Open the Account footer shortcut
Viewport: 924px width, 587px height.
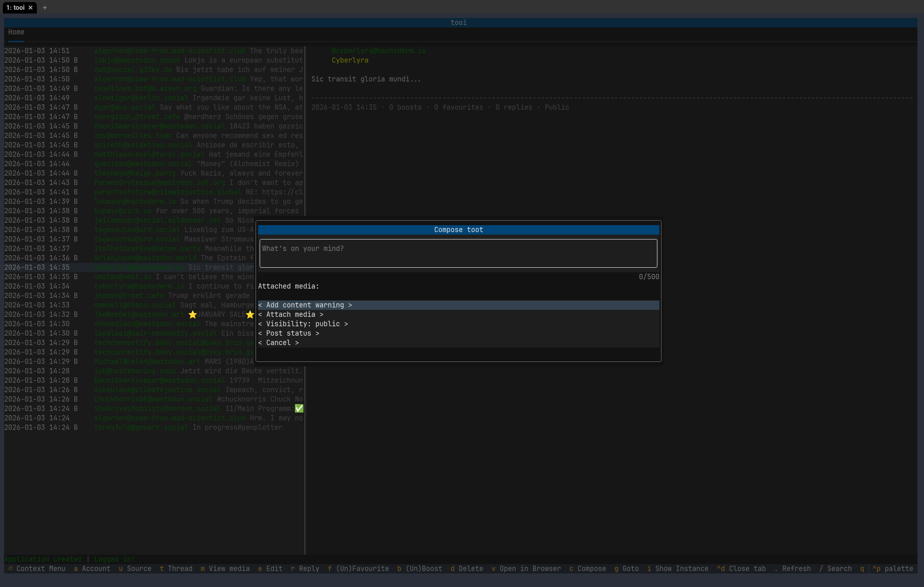pyautogui.click(x=92, y=569)
